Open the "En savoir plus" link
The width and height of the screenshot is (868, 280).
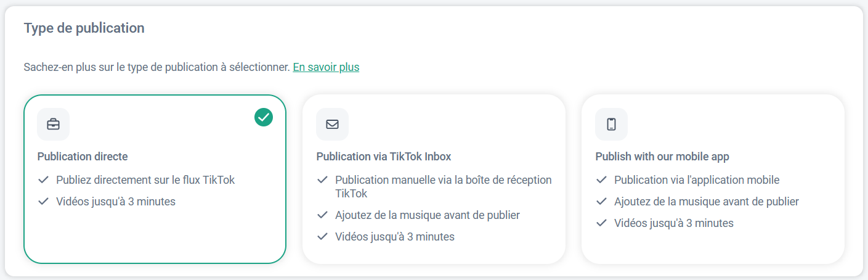coord(326,67)
